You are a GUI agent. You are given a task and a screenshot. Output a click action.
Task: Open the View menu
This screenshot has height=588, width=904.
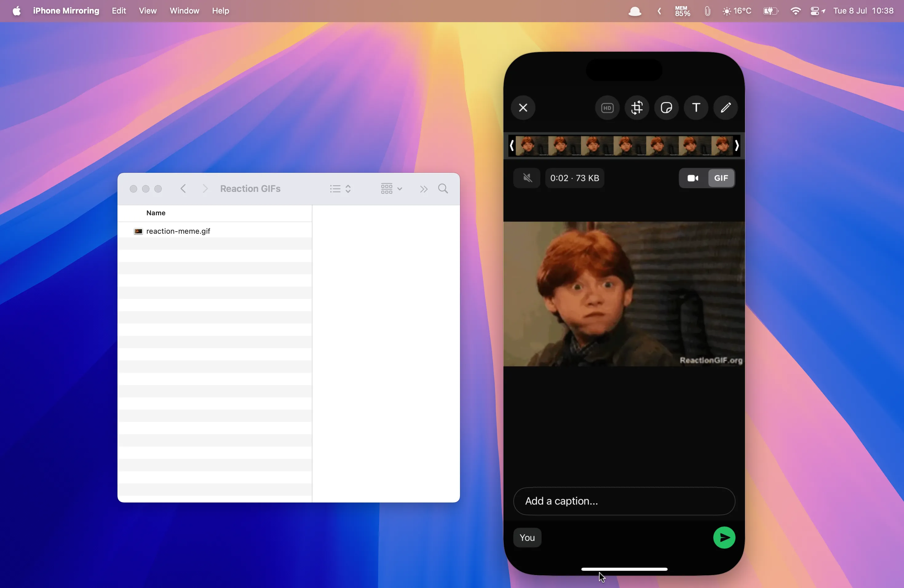point(147,11)
